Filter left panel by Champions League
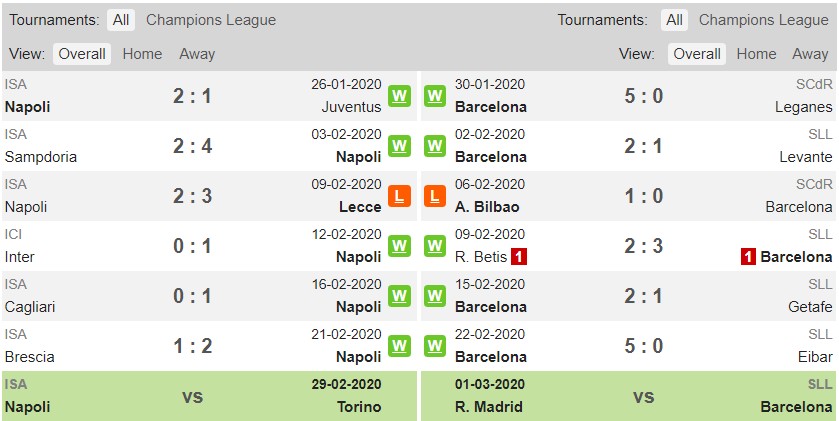 (x=211, y=20)
